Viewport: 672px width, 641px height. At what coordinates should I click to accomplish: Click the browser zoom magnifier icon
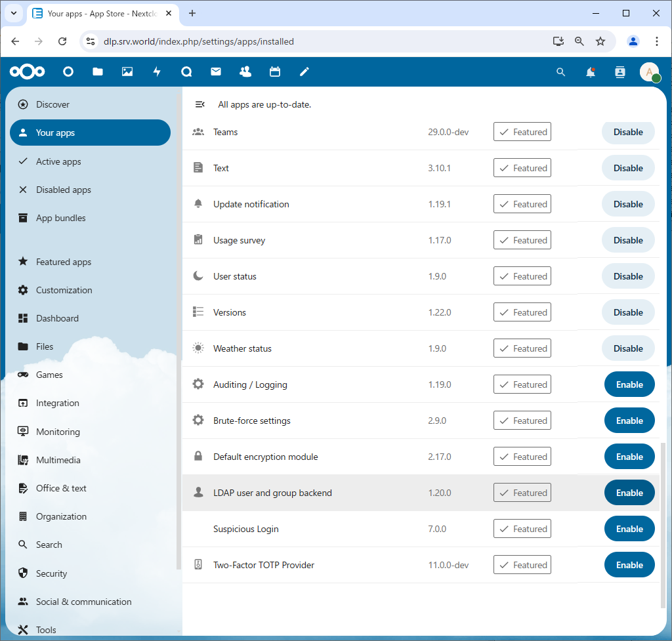pyautogui.click(x=579, y=41)
